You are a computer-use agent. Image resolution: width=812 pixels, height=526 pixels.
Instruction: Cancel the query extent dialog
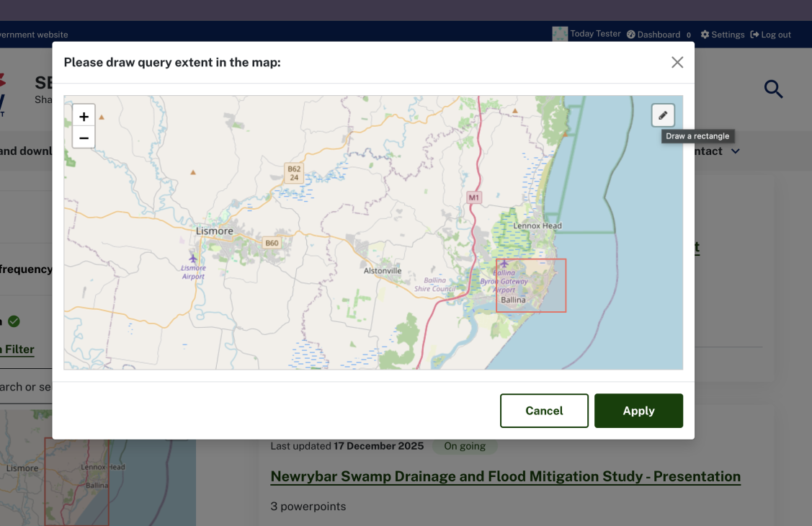point(544,411)
